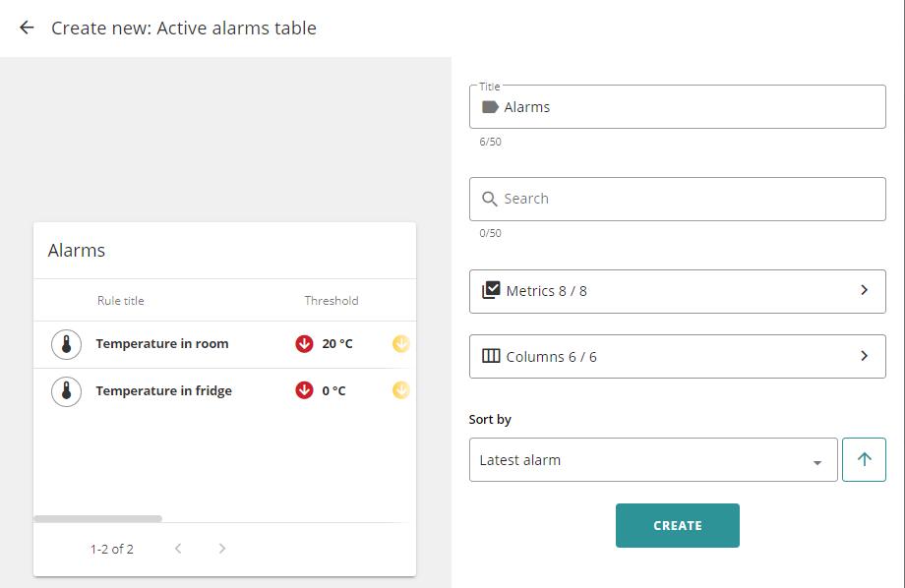Select the Temperature in fridge row text

click(164, 390)
